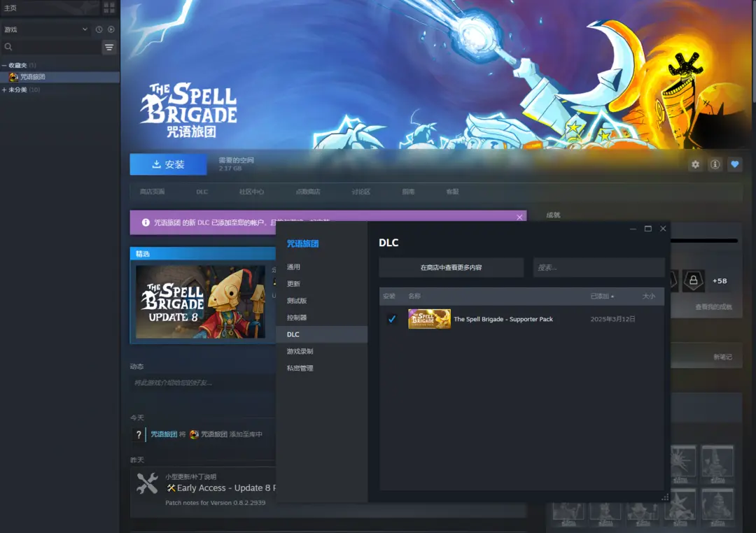Click the DLC search field
The image size is (756, 533).
tap(598, 267)
